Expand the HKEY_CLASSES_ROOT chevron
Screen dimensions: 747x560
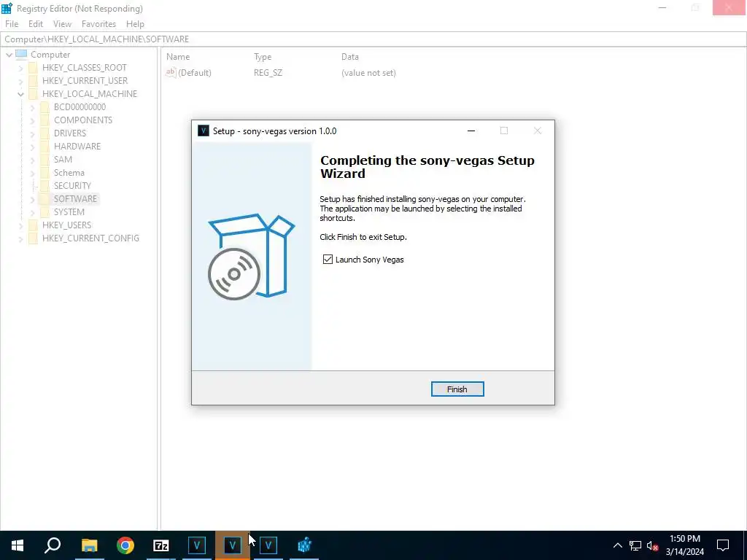(20, 68)
